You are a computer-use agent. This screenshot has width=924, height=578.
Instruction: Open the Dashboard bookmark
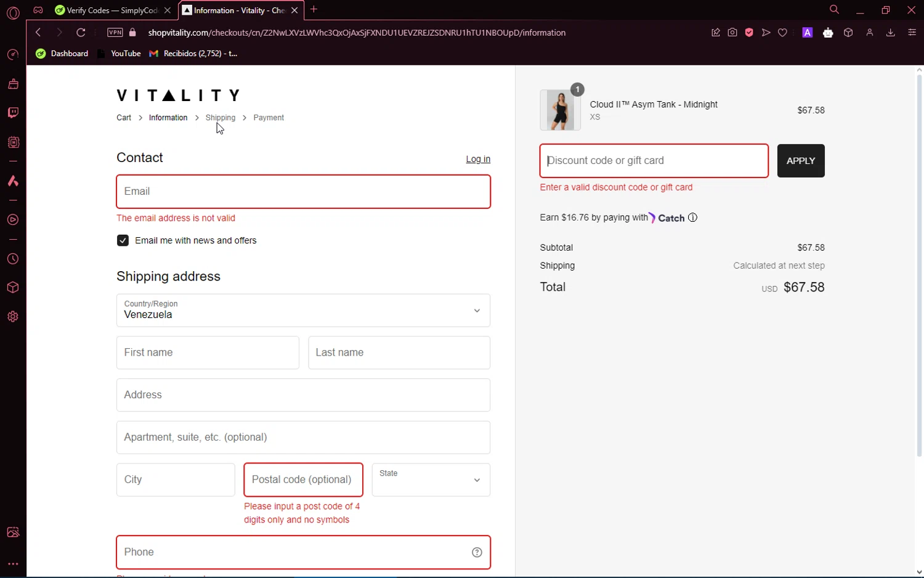[x=62, y=54]
